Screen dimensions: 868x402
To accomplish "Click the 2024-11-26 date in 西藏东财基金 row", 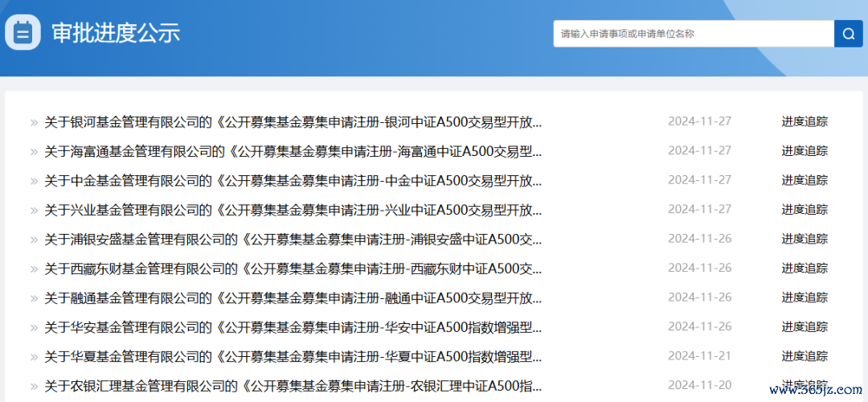I will (700, 268).
